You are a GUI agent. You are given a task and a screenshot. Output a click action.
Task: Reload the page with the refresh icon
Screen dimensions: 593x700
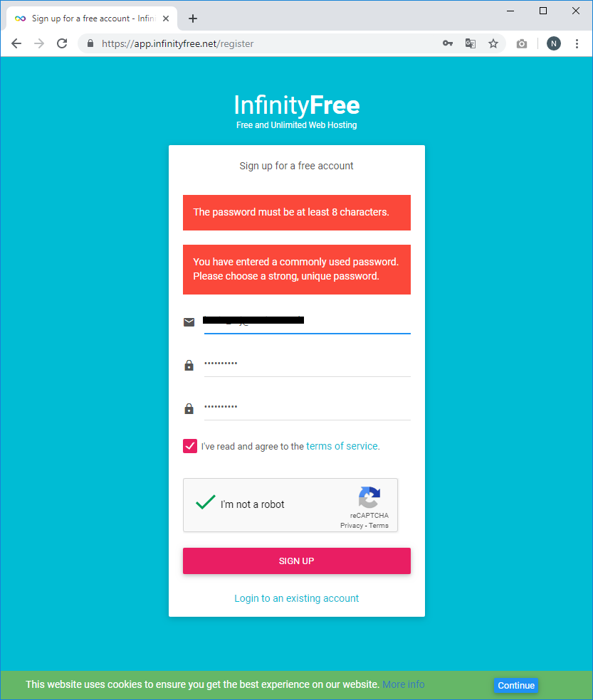click(62, 43)
